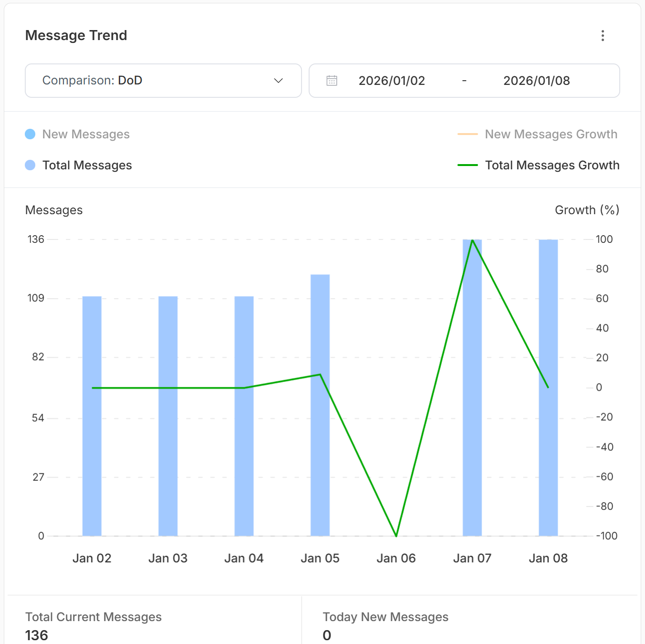Click the Total Messages legend dot
Viewport: 645px width, 644px height.
[x=30, y=165]
